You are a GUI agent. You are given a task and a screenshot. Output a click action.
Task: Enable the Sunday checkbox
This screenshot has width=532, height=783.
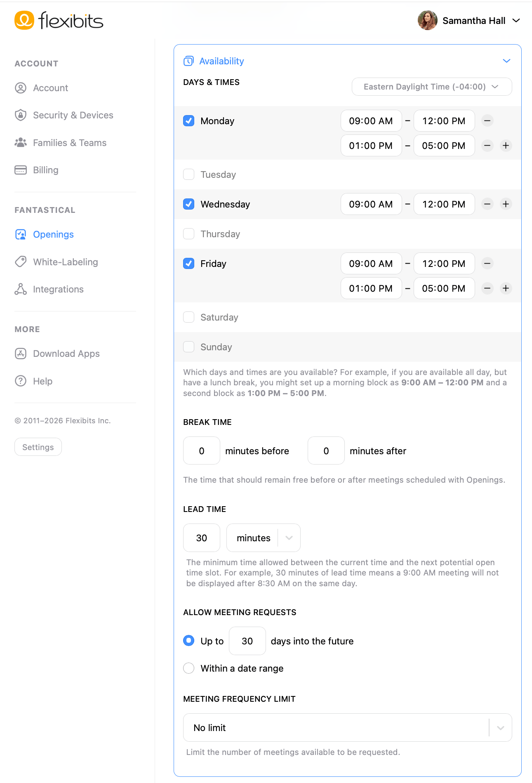click(x=189, y=347)
